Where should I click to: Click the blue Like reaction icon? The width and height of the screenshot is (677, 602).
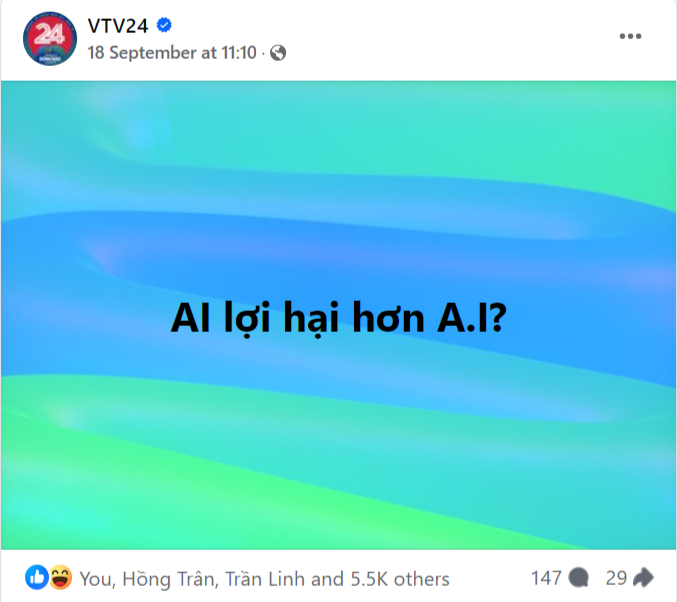tap(36, 577)
